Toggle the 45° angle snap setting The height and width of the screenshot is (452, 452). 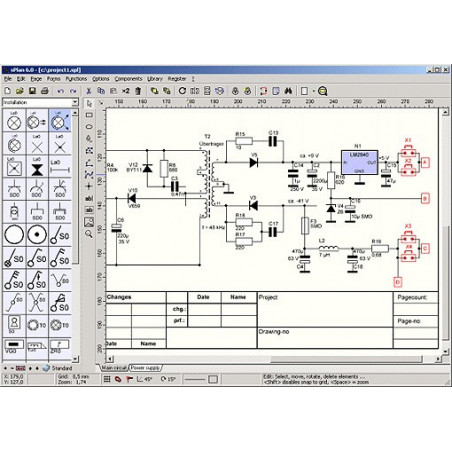(145, 379)
